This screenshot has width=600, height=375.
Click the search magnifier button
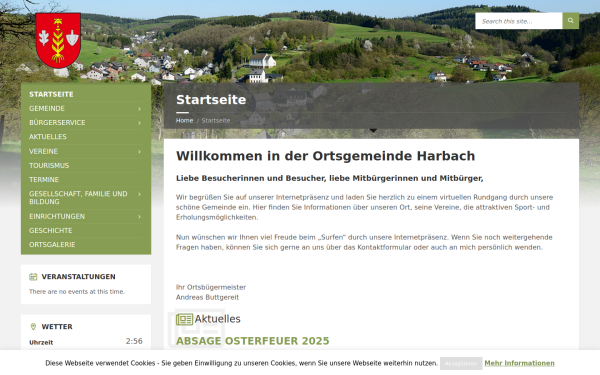571,21
